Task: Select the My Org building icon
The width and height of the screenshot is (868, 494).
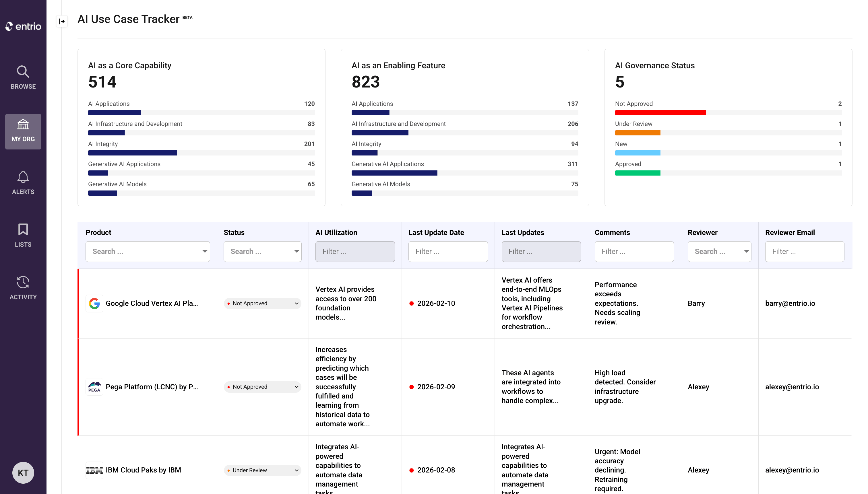Action: click(x=23, y=125)
